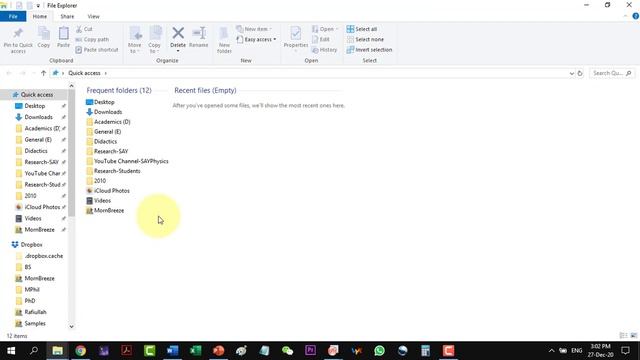Open Chrome from the taskbar
This screenshot has width=640, height=360.
[80, 351]
